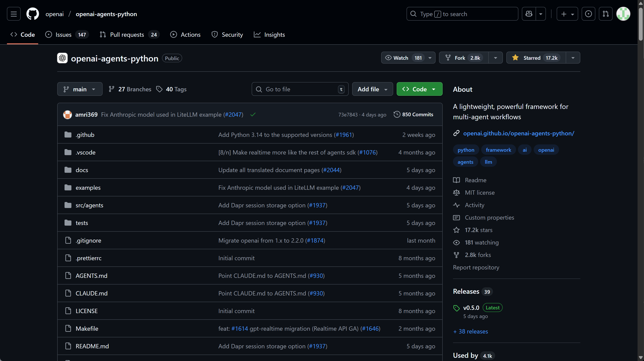Open the user avatar menu
644x361 pixels.
point(623,14)
